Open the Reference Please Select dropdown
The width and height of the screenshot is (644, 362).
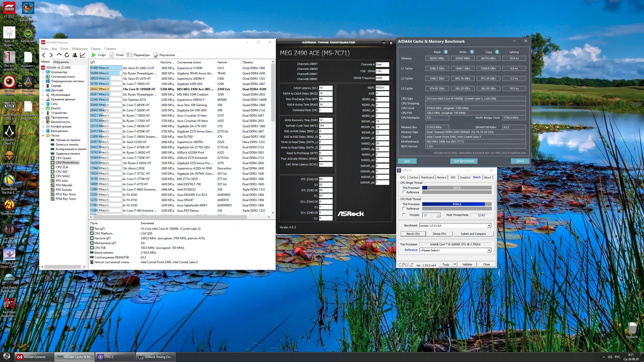(x=489, y=250)
